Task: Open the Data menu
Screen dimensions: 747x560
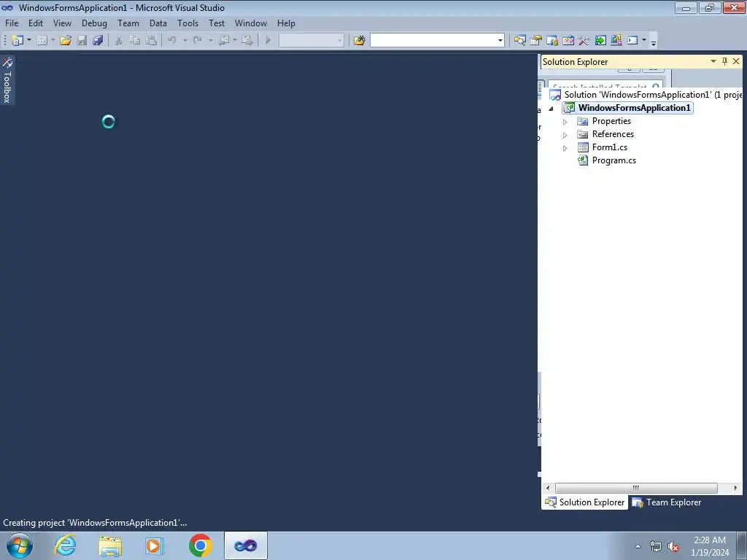Action: click(158, 23)
